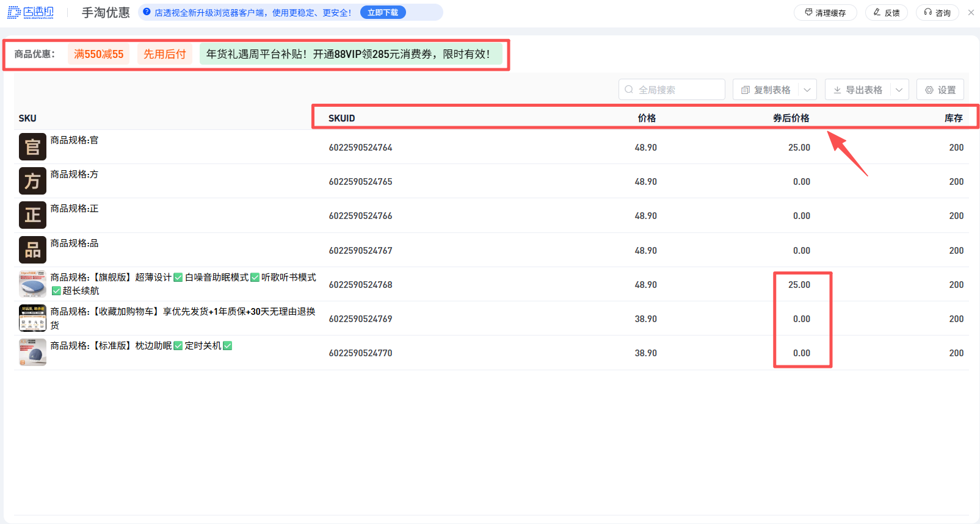Click the 导出表格 download icon
Screen dimensions: 980x524
[837, 90]
